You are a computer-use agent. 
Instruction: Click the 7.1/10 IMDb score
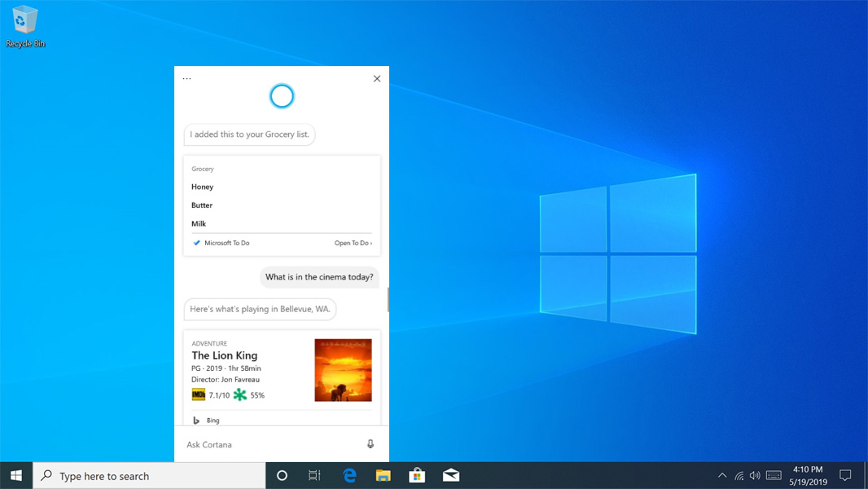(219, 395)
